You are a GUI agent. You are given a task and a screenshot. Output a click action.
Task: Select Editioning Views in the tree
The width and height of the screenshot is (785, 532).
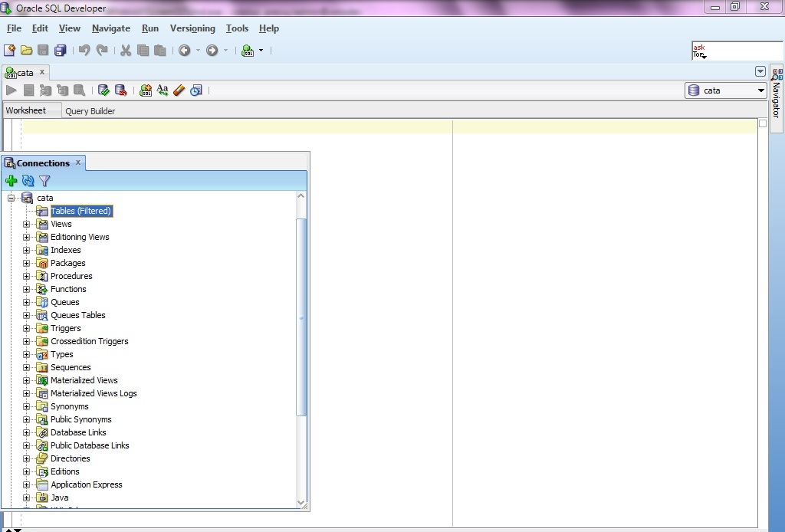click(80, 237)
